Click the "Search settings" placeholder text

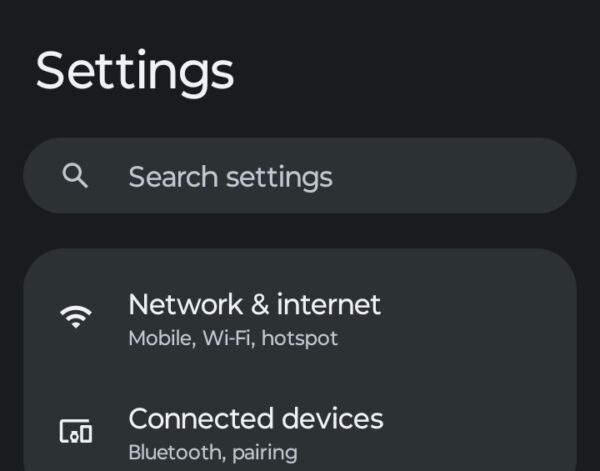[230, 177]
